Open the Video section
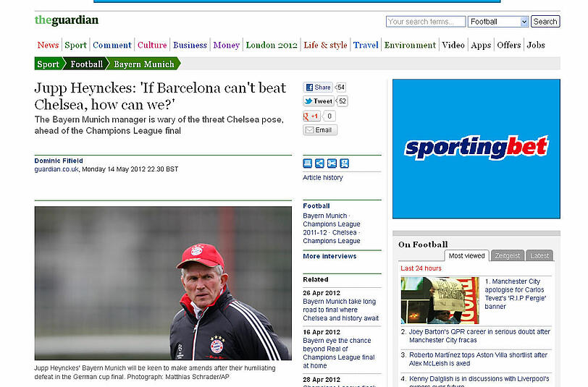Screen dimensions: 588x387 (x=453, y=45)
